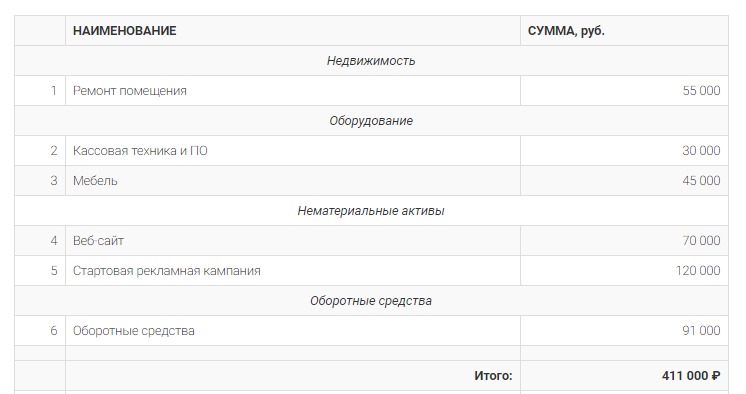Click the Веб-сайт row name
Image resolution: width=746 pixels, height=394 pixels.
[98, 241]
